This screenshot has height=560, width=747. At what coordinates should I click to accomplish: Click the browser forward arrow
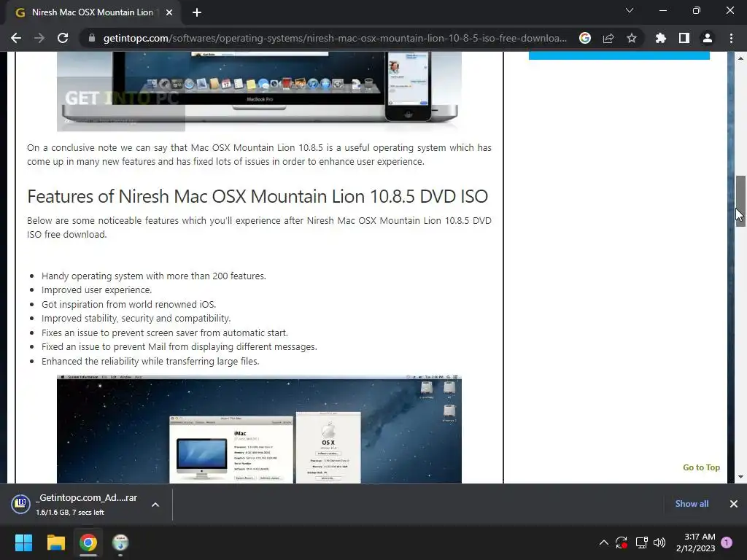39,38
